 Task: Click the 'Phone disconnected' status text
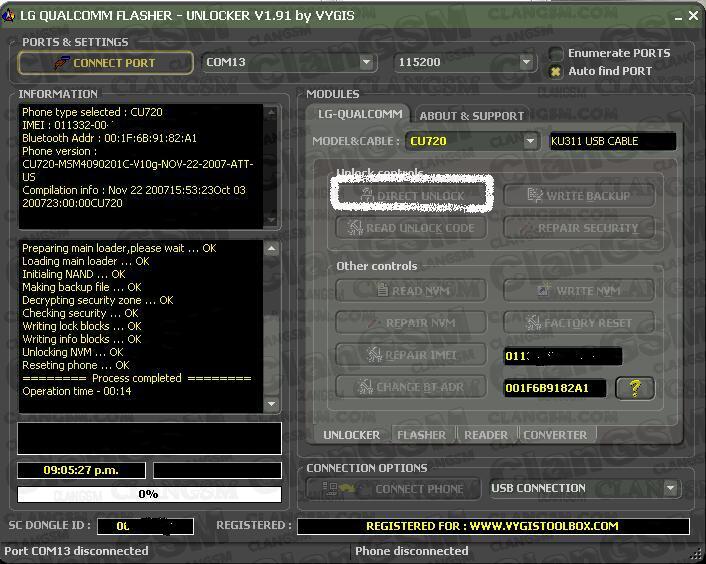412,551
